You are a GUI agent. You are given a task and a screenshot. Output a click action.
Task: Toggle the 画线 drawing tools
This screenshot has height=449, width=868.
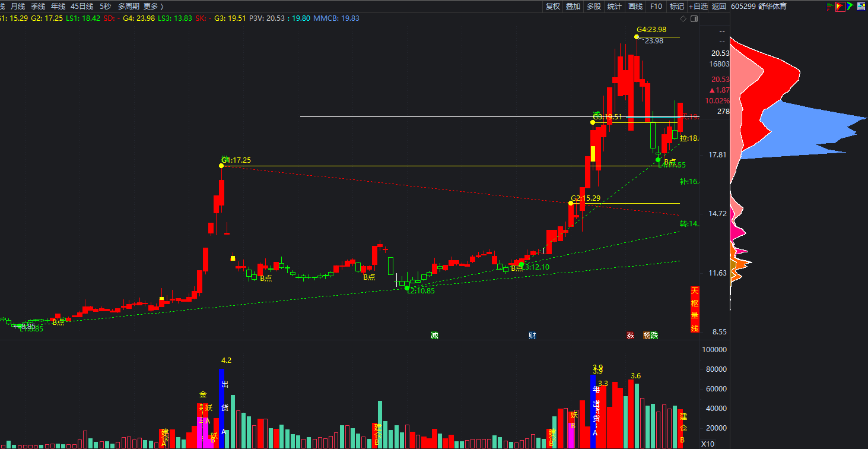click(635, 7)
